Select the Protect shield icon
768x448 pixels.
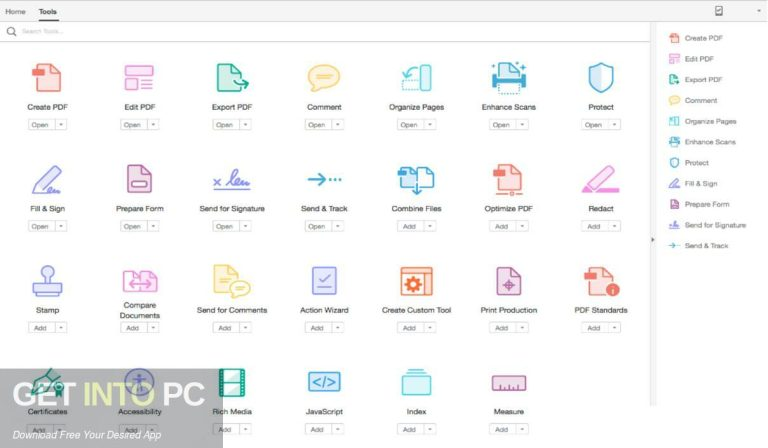tap(600, 78)
